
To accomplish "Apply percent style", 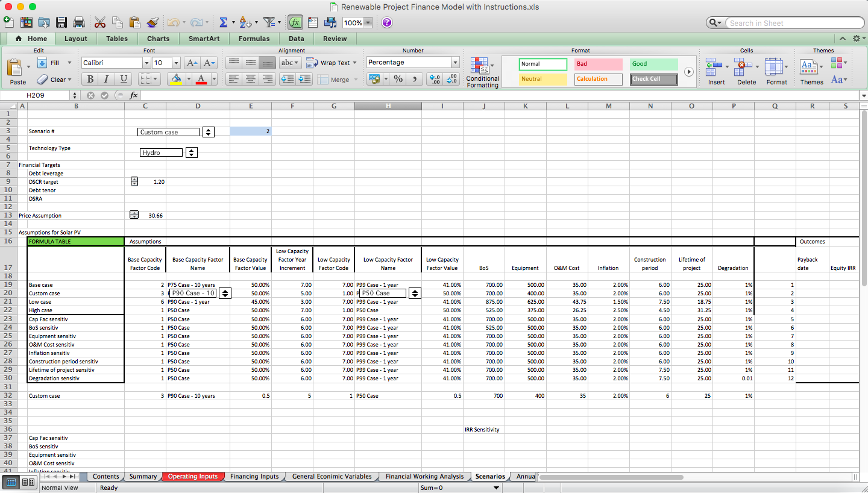I will (x=398, y=79).
